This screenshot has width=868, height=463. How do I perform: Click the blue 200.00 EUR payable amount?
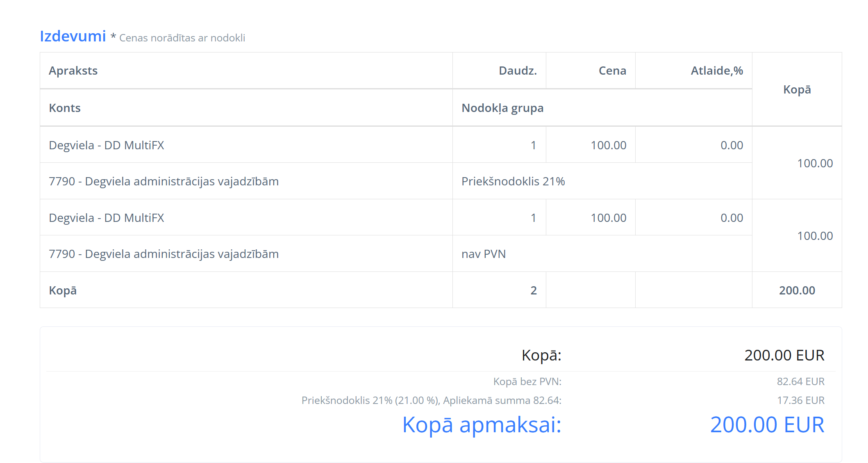[767, 424]
